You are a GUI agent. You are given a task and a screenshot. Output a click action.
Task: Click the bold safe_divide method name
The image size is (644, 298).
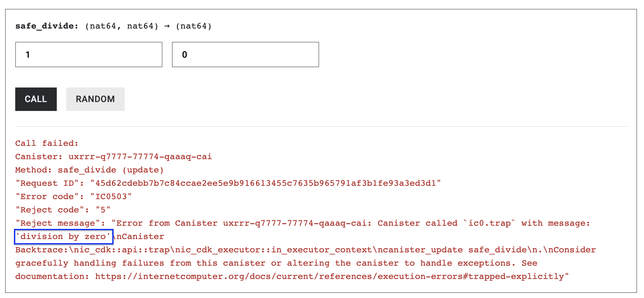pos(47,26)
